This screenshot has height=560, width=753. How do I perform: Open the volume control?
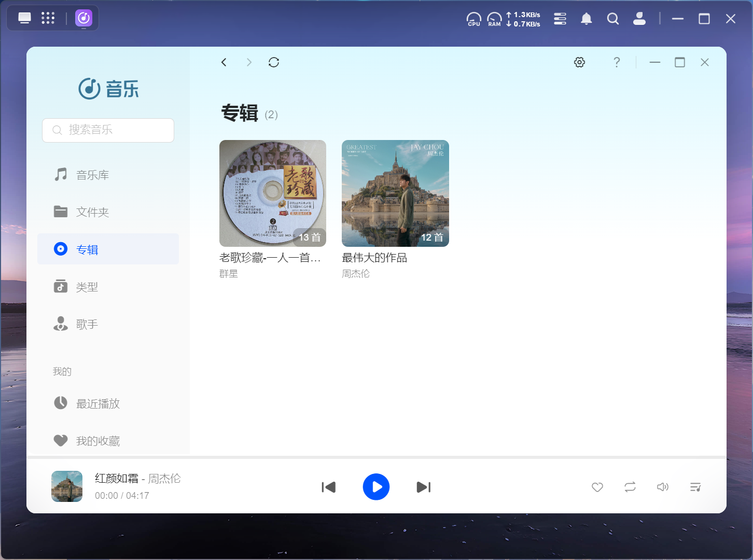pyautogui.click(x=663, y=487)
